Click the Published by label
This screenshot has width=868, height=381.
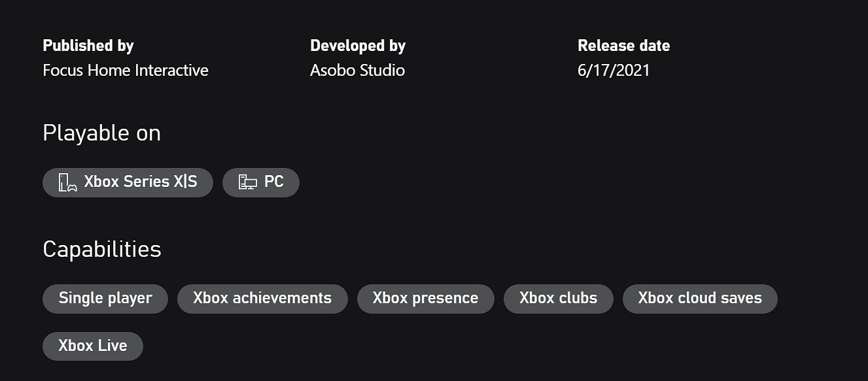[x=88, y=45]
